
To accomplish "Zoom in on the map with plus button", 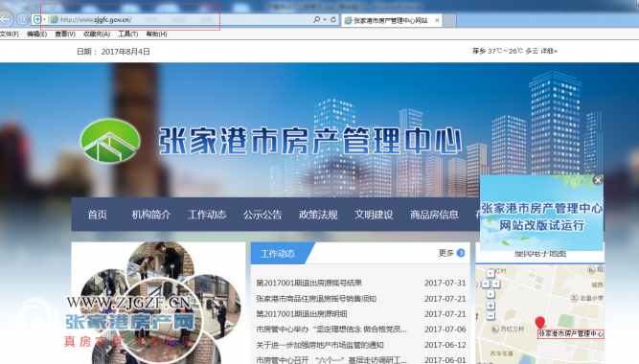I will click(491, 306).
